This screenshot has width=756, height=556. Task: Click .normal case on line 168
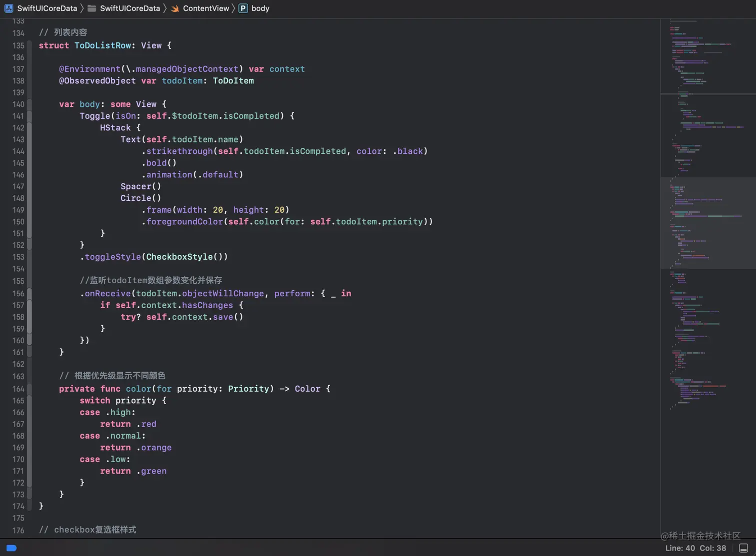[x=123, y=436]
